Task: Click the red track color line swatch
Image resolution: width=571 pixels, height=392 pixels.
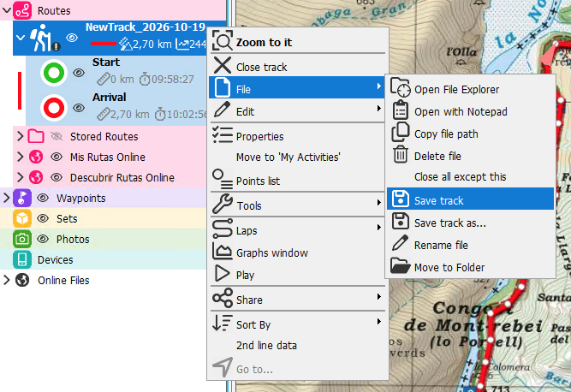Action: (x=104, y=44)
